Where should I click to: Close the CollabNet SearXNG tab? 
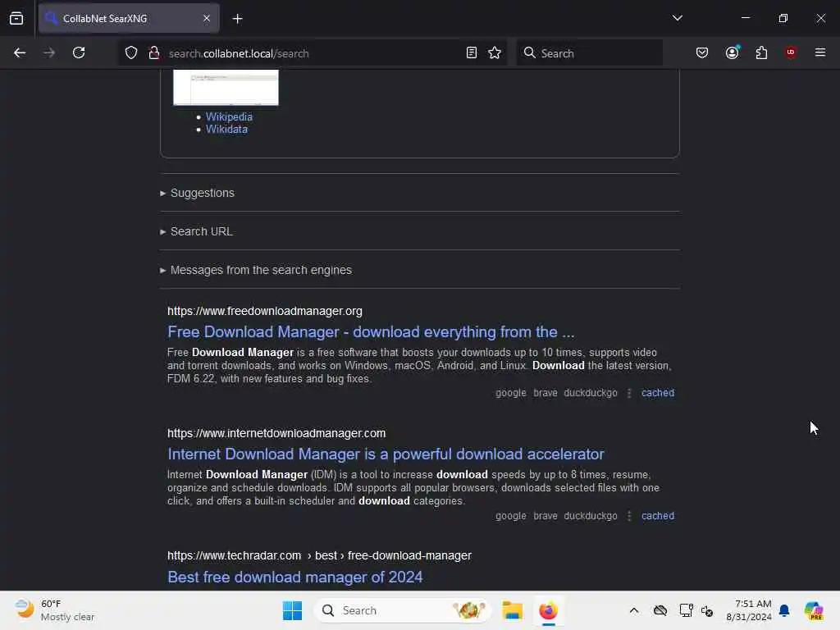207,19
